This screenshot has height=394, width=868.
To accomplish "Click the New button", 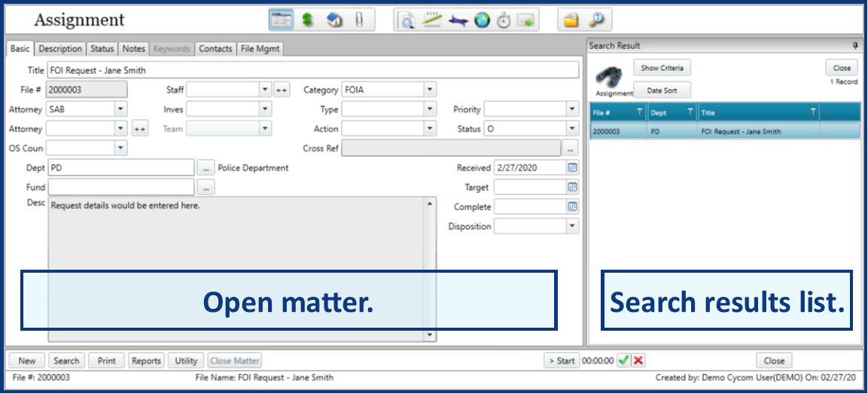I will point(26,361).
